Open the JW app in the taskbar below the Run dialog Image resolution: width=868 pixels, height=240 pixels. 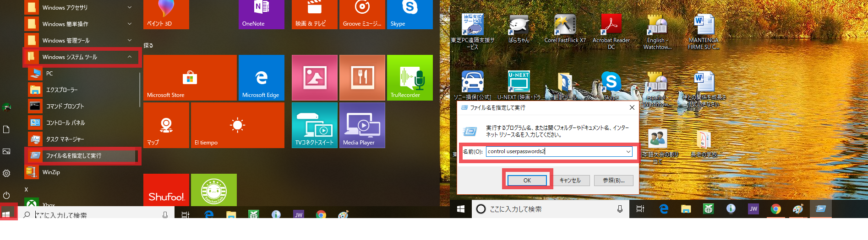point(753,209)
